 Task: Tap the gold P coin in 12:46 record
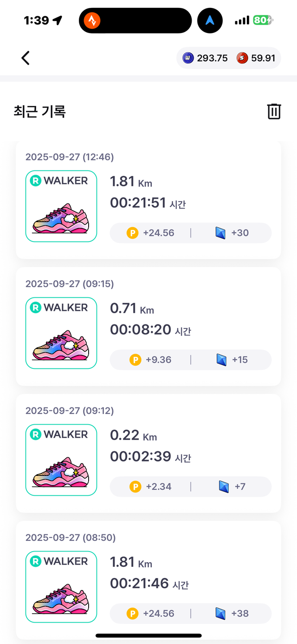[x=132, y=233]
